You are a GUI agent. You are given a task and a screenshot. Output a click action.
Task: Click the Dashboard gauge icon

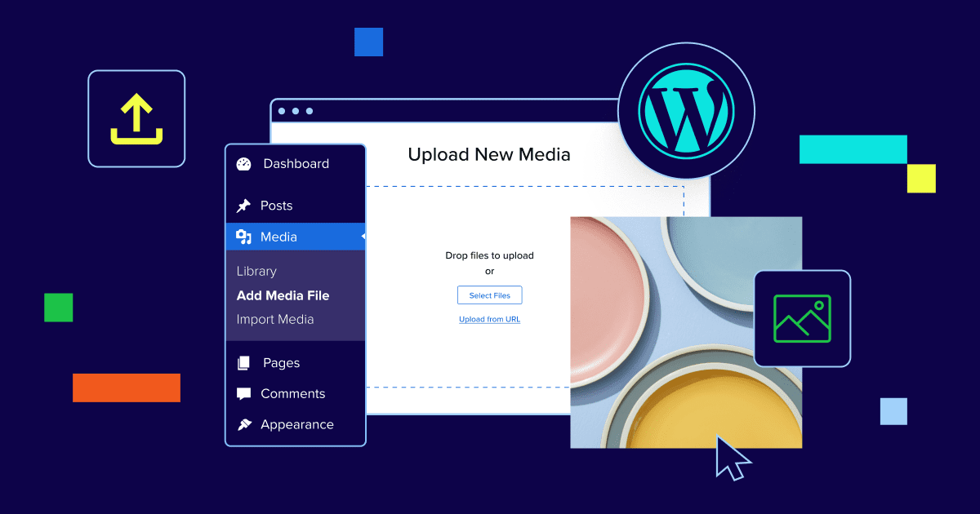[243, 164]
